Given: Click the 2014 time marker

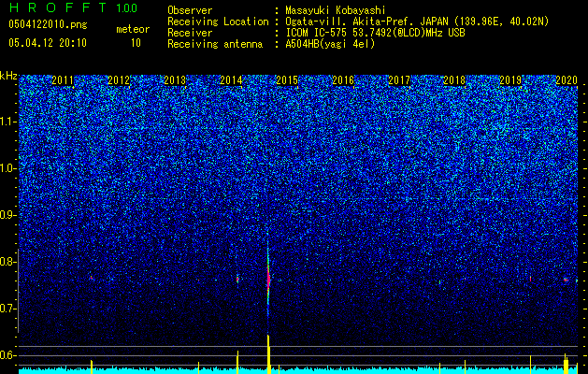Looking at the screenshot, I should pyautogui.click(x=231, y=79).
